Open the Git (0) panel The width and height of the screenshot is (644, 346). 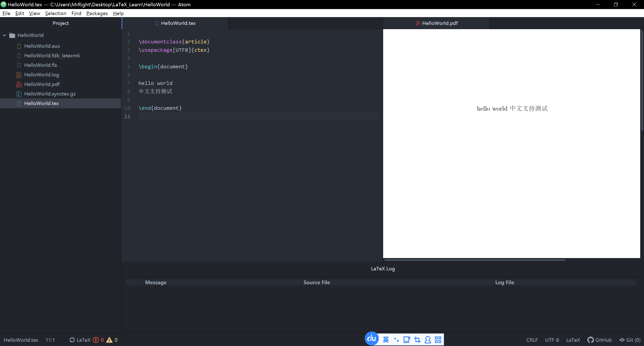(x=630, y=340)
